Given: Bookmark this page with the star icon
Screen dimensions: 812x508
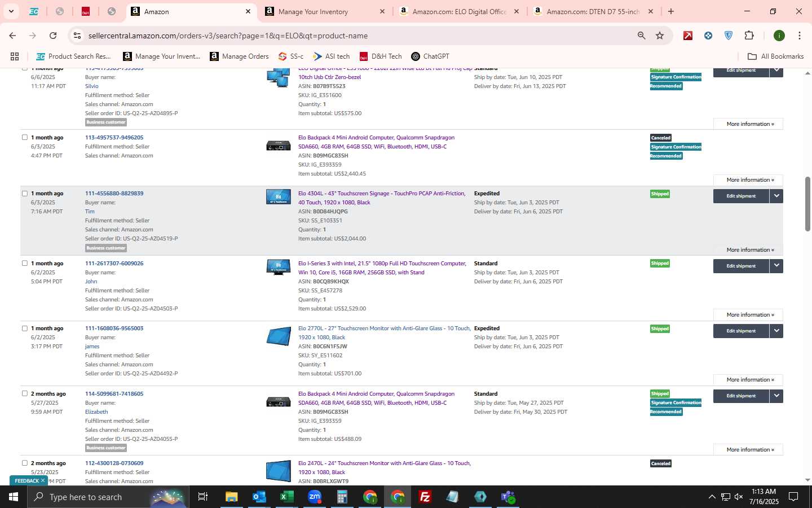Looking at the screenshot, I should [660, 36].
